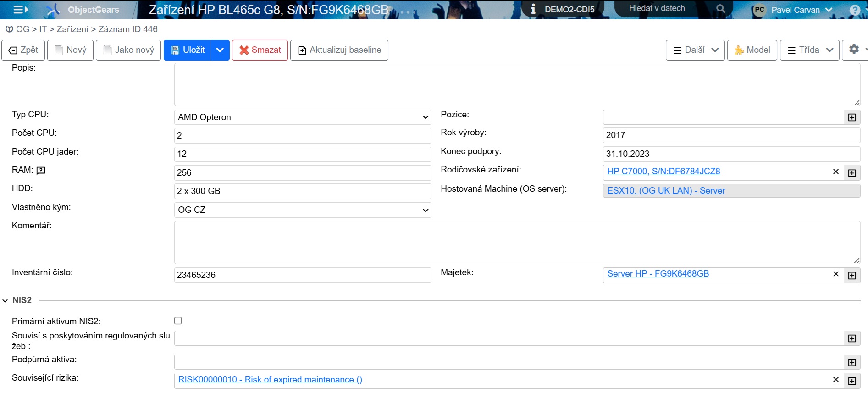Screen dimensions: 868x399
Task: Open HP C7000 parent device link
Action: click(663, 171)
